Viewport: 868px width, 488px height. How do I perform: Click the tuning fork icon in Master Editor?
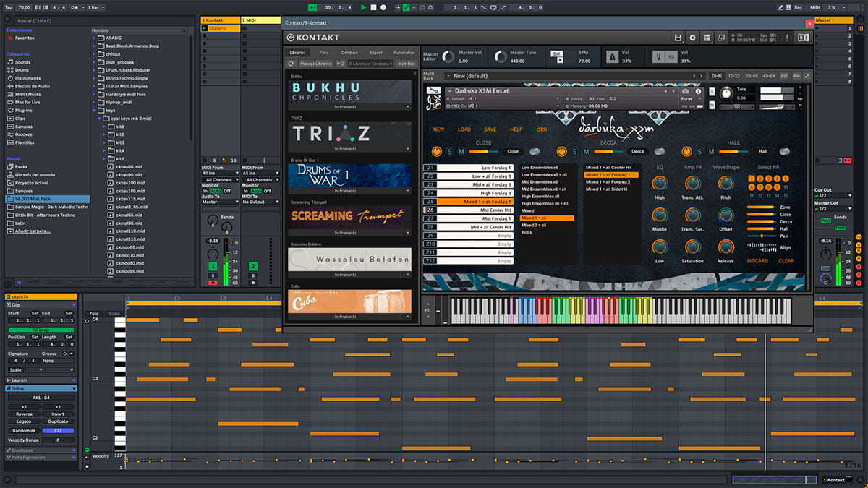pos(659,57)
